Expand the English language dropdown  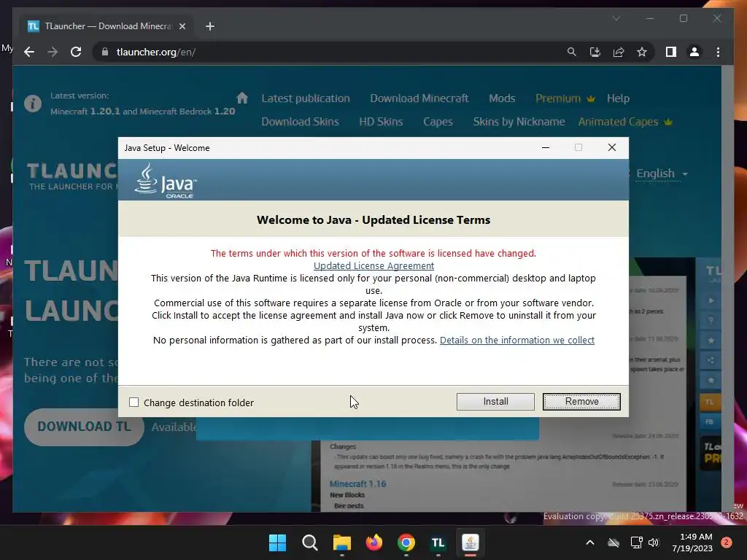tap(662, 174)
